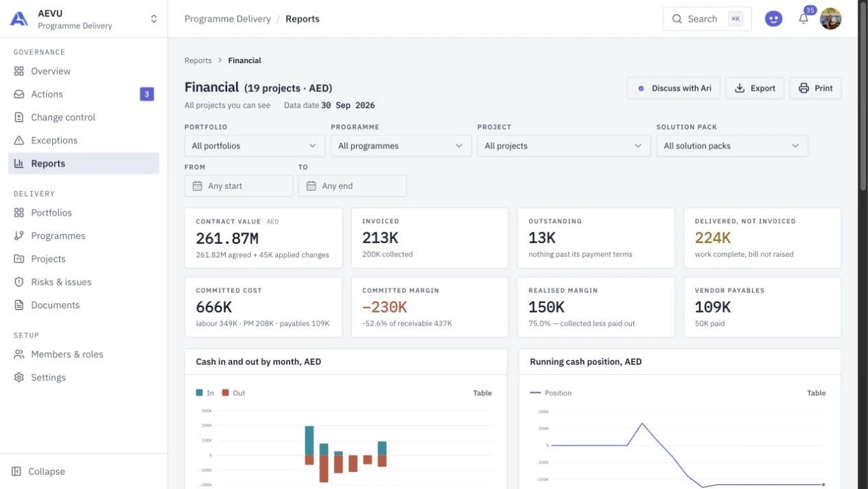Click the calendar icon in From field
The height and width of the screenshot is (489, 868).
pos(197,186)
